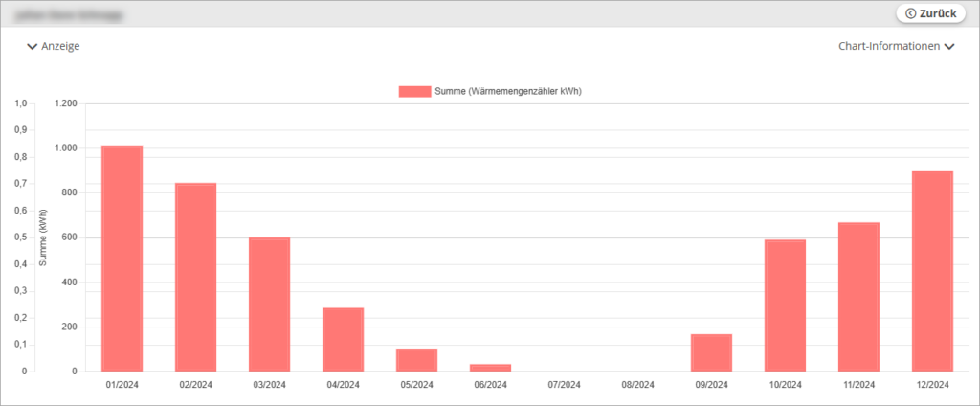980x406 pixels.
Task: Select the March 2024 bar
Action: tap(269, 304)
